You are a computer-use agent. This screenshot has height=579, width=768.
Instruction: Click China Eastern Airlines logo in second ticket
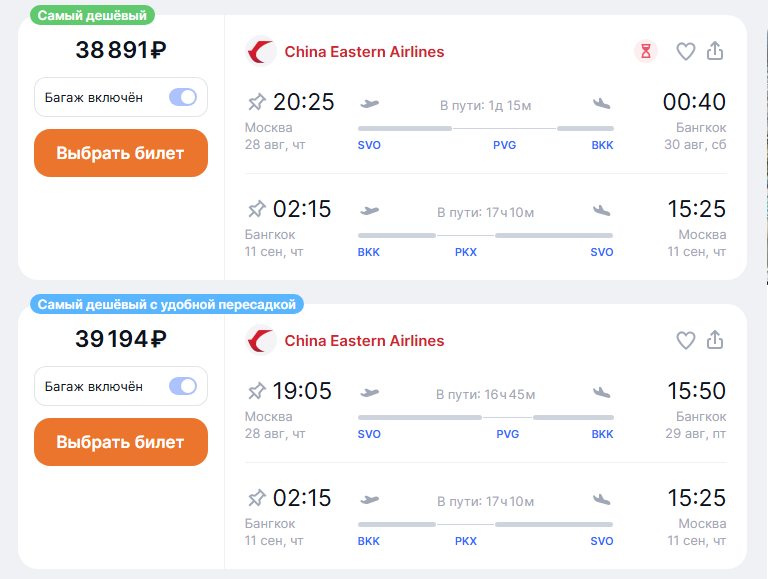[x=261, y=340]
